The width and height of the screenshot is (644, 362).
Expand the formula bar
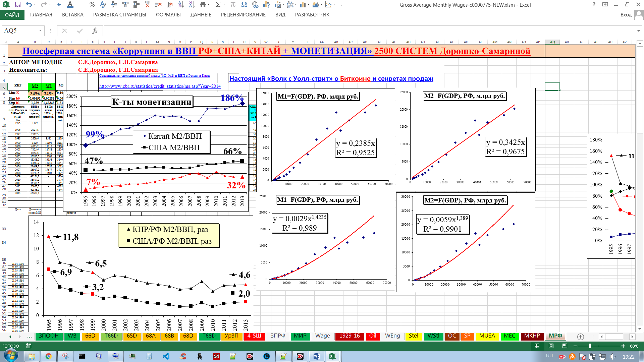point(639,31)
